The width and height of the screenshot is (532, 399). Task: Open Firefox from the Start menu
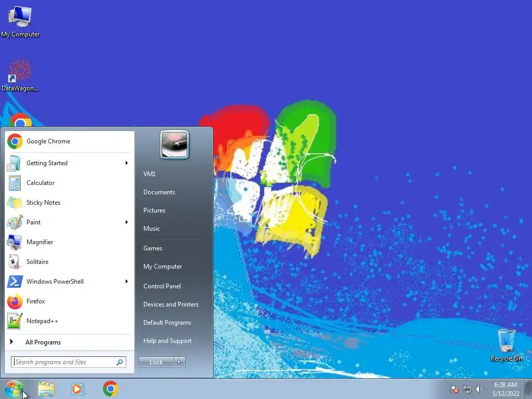69,301
